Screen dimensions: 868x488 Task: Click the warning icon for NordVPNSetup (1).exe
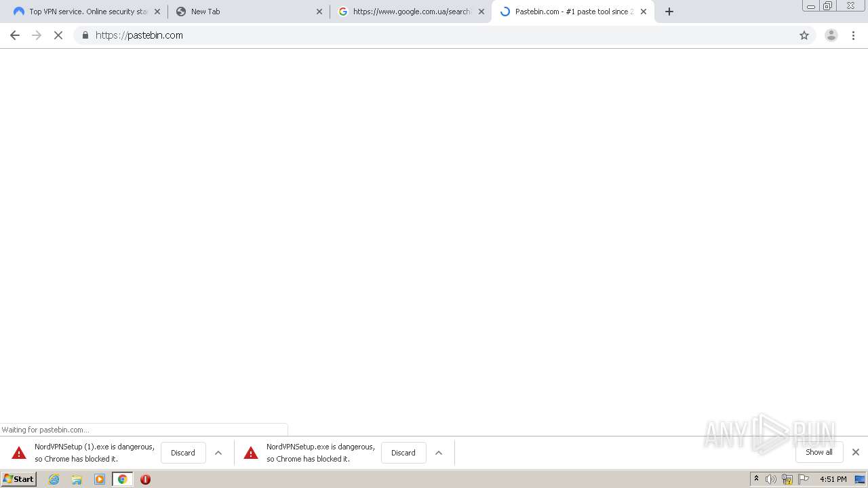point(19,453)
